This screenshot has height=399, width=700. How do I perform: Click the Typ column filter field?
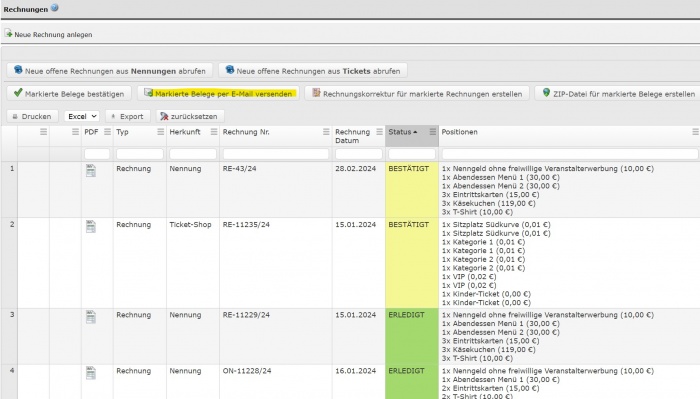pos(140,154)
